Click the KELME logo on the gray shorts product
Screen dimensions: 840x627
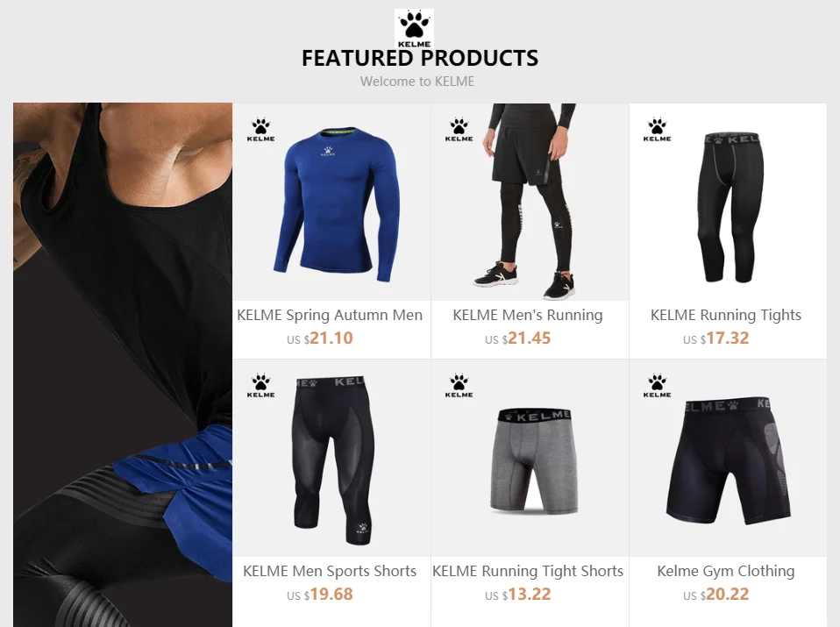pyautogui.click(x=459, y=386)
